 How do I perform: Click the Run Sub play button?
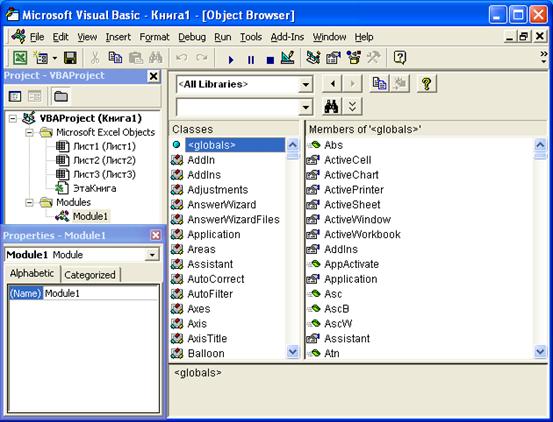(x=231, y=60)
